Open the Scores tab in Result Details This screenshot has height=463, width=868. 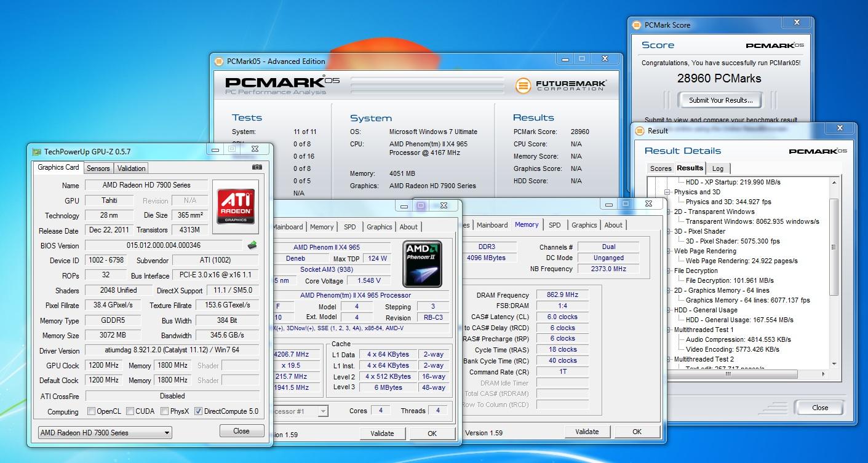click(661, 168)
